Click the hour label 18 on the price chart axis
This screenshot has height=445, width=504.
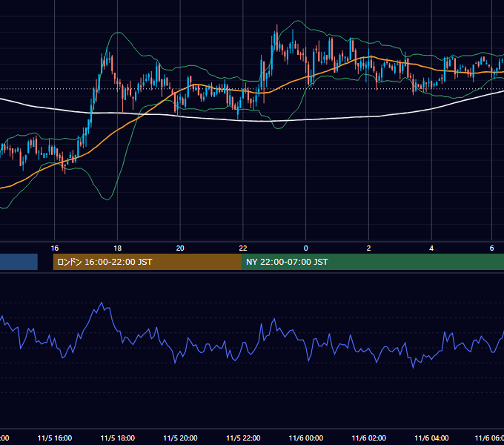118,248
